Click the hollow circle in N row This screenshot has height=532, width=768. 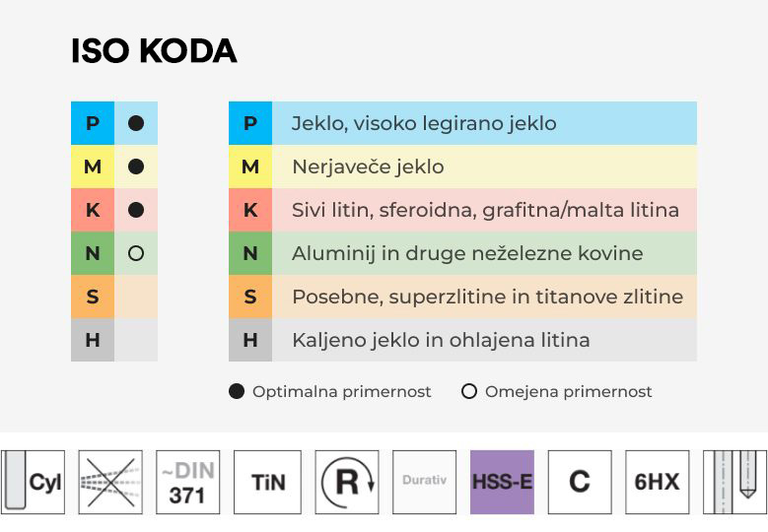point(136,253)
